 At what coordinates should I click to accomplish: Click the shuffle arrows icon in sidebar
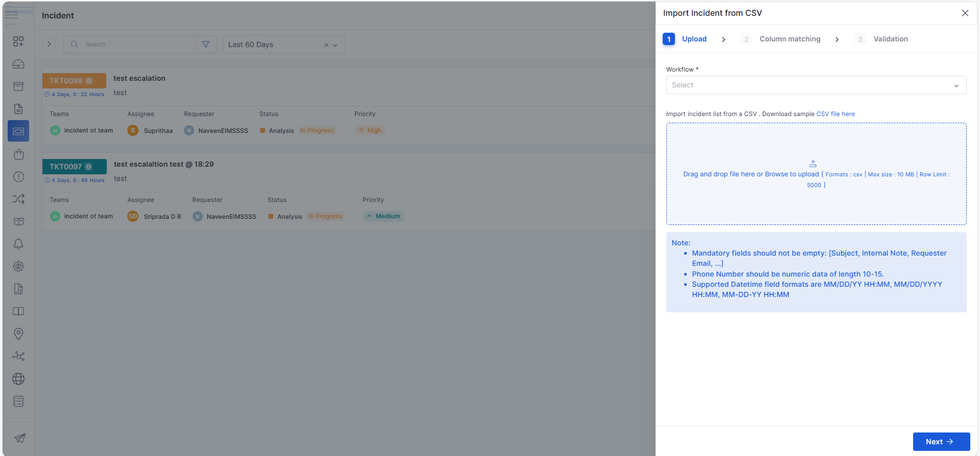(x=18, y=199)
